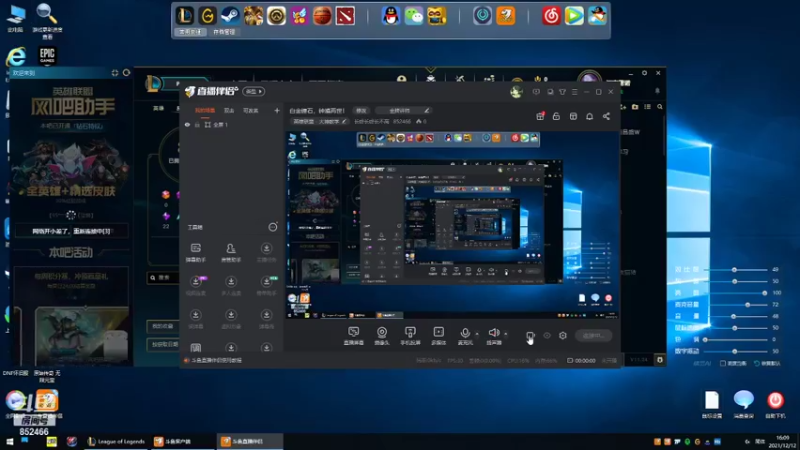Viewport: 800px width, 450px height.
Task: Click reset defaults link below the sliders
Action: point(767,363)
